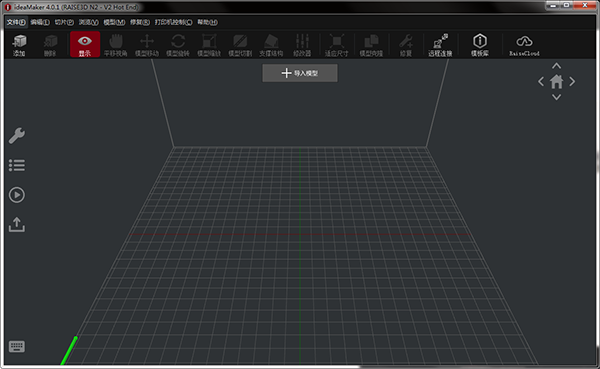Toggle the red eye View (显示) tool

point(85,44)
